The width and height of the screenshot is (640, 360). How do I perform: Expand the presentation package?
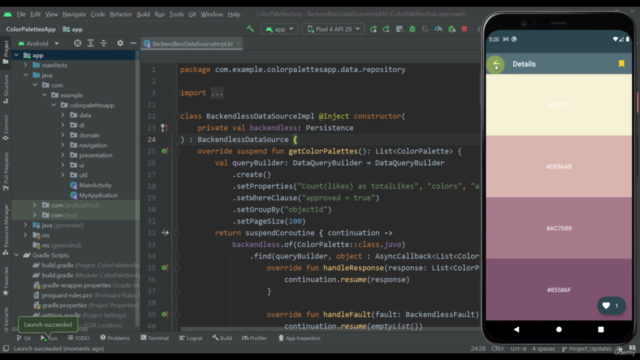tap(63, 155)
